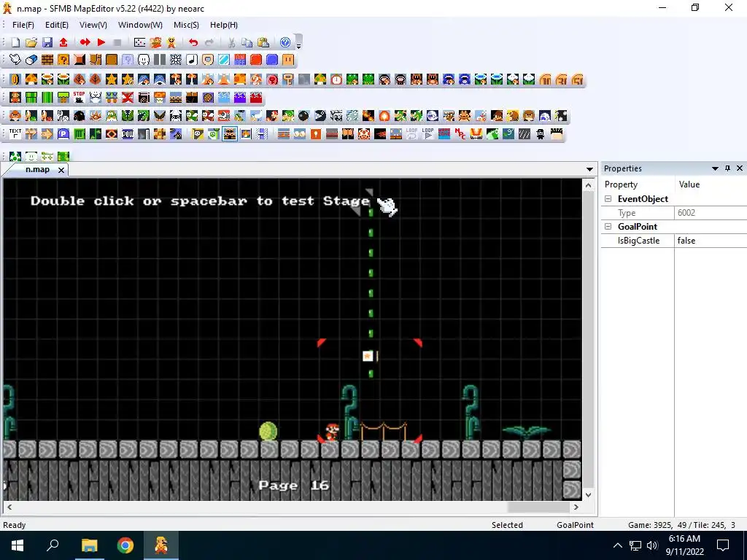Create a new map file

[15, 42]
